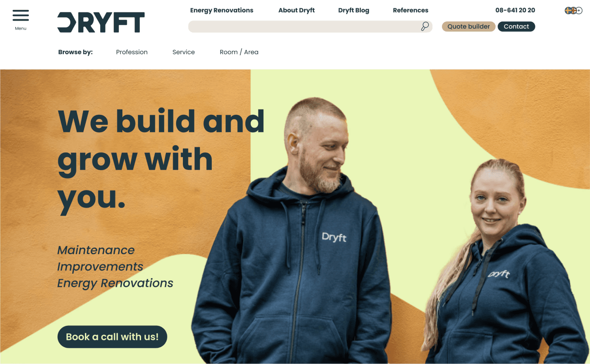590x364 pixels.
Task: Expand the Room / Area browse filter
Action: click(239, 52)
